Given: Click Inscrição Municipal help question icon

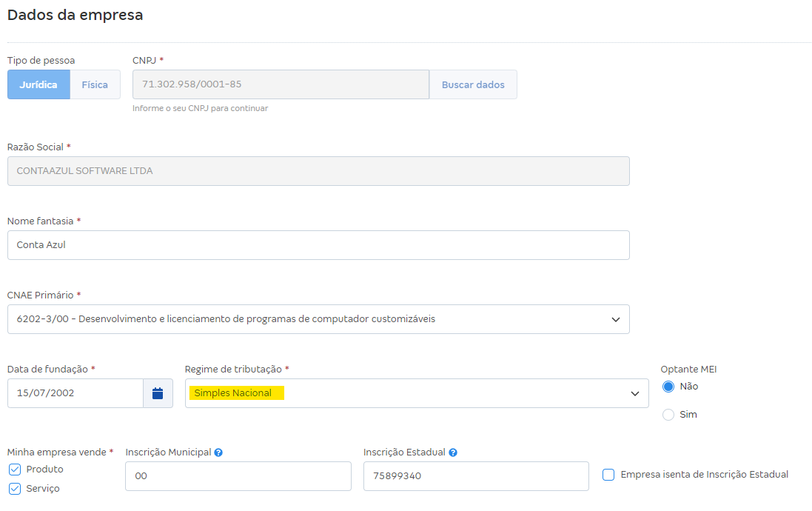Looking at the screenshot, I should click(218, 452).
